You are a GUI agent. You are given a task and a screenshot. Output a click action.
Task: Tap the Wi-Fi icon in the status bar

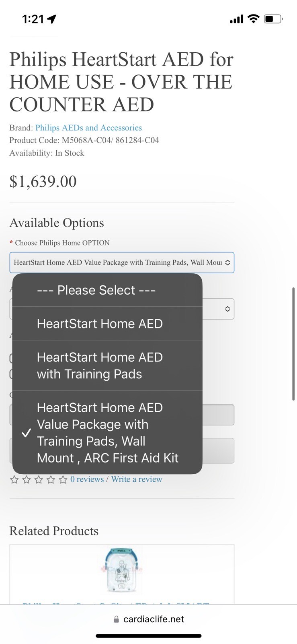click(253, 18)
